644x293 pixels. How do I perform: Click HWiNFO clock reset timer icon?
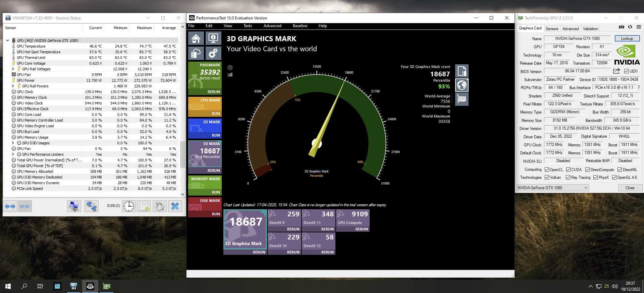[x=128, y=206]
